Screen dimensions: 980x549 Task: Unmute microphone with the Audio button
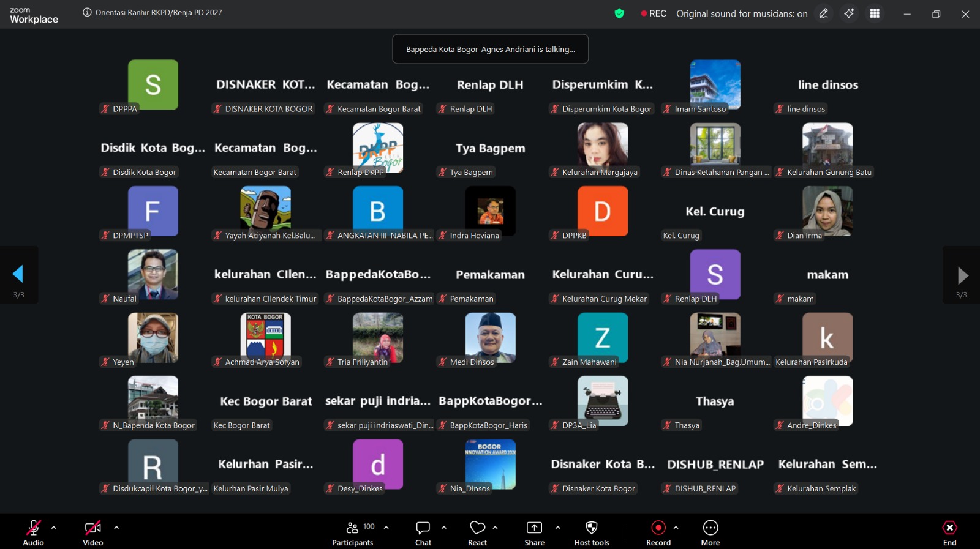(33, 532)
